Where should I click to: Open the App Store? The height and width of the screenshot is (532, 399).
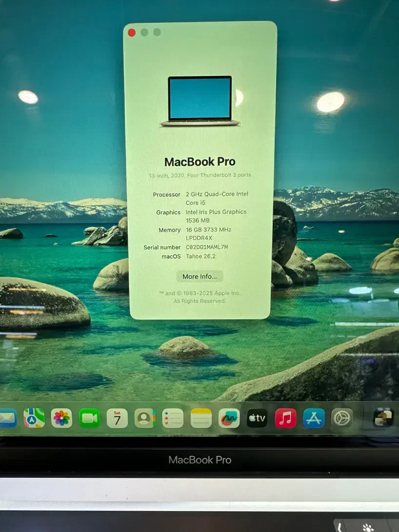pyautogui.click(x=313, y=418)
